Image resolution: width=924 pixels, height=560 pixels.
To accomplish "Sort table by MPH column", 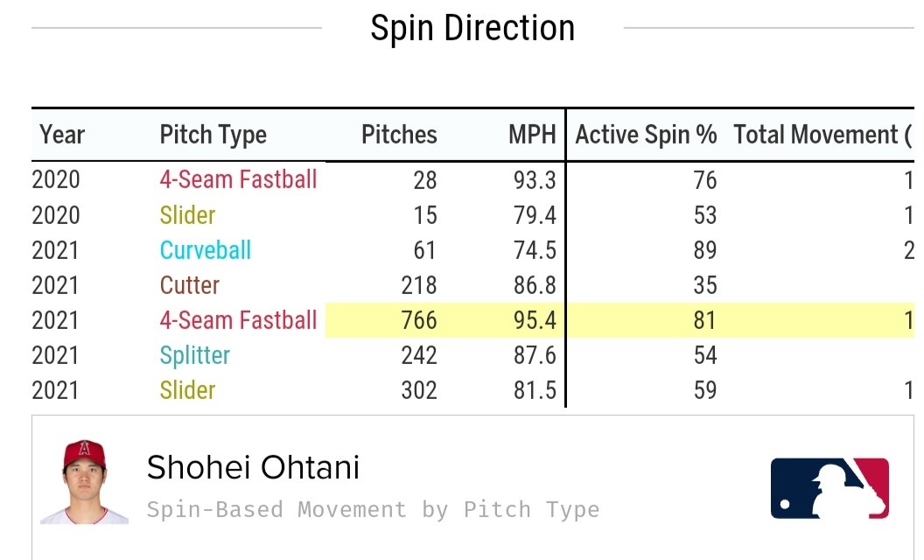I will (532, 135).
